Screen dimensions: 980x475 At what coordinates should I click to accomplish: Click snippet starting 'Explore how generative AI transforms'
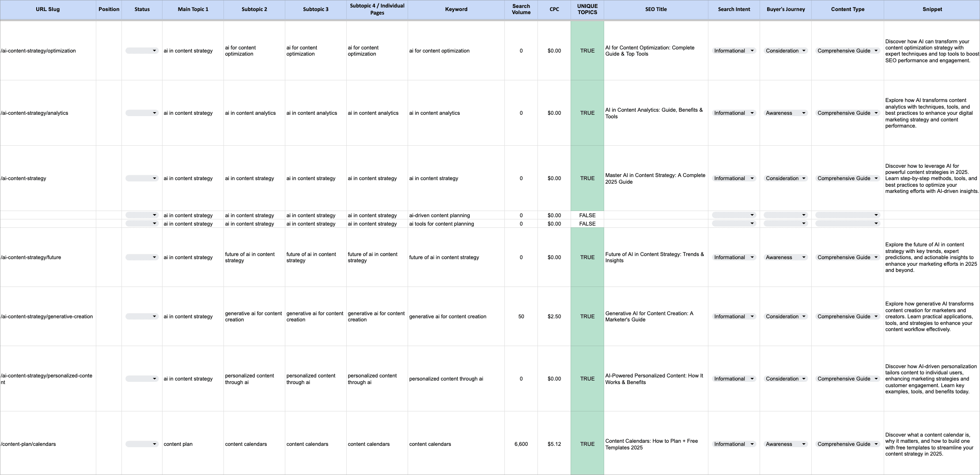click(x=932, y=317)
